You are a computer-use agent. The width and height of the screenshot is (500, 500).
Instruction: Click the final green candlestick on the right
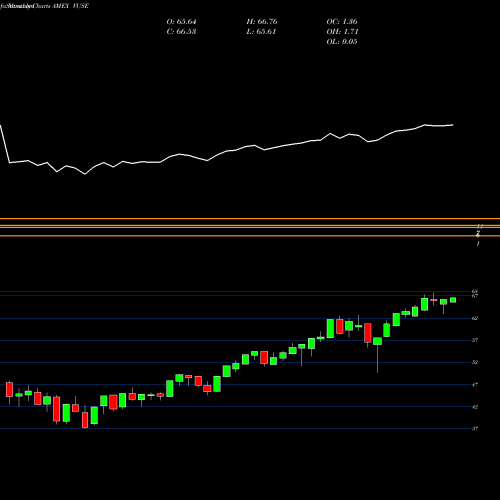point(453,300)
